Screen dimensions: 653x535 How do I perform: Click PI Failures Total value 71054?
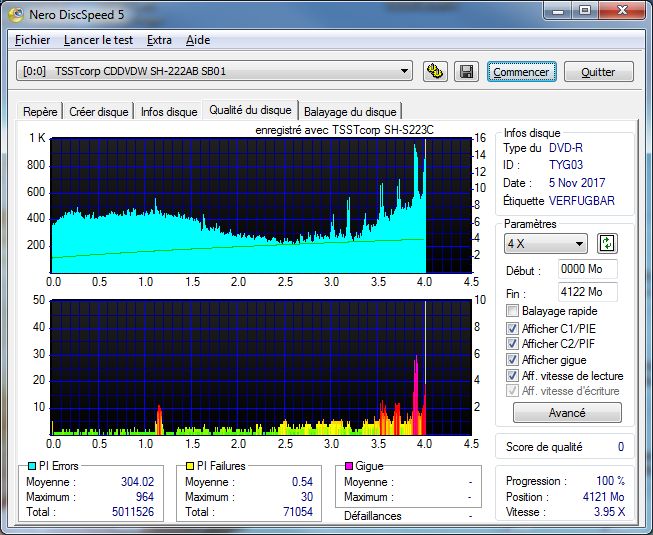pos(298,512)
